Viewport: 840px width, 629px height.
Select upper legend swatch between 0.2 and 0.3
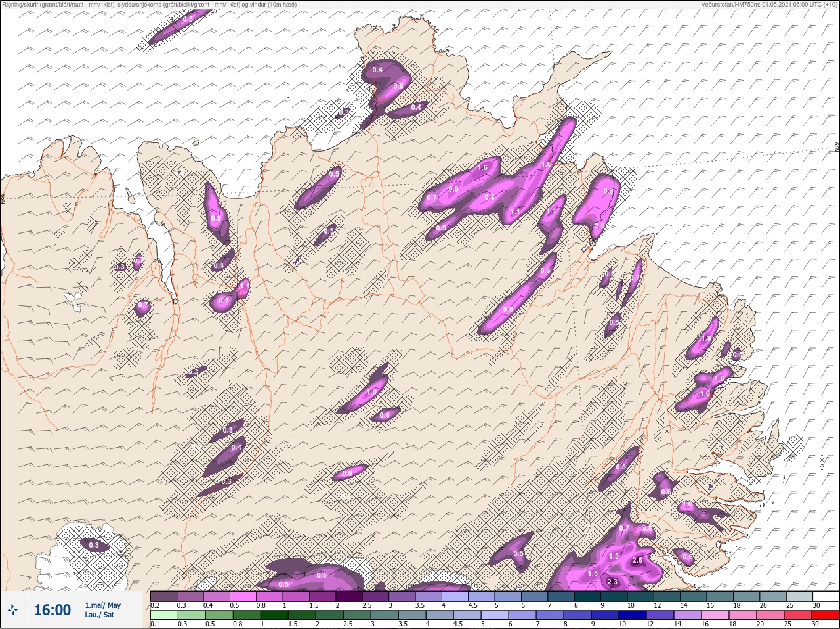pyautogui.click(x=163, y=596)
